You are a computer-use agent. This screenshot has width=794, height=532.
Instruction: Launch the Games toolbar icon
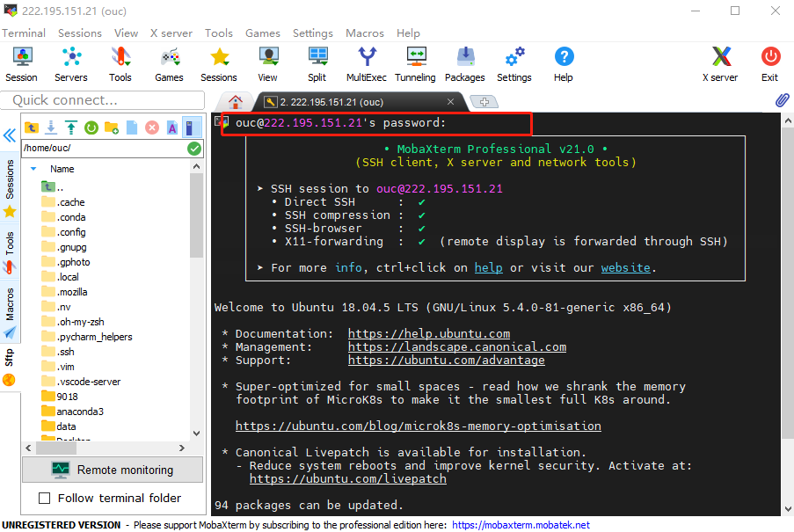coord(169,64)
